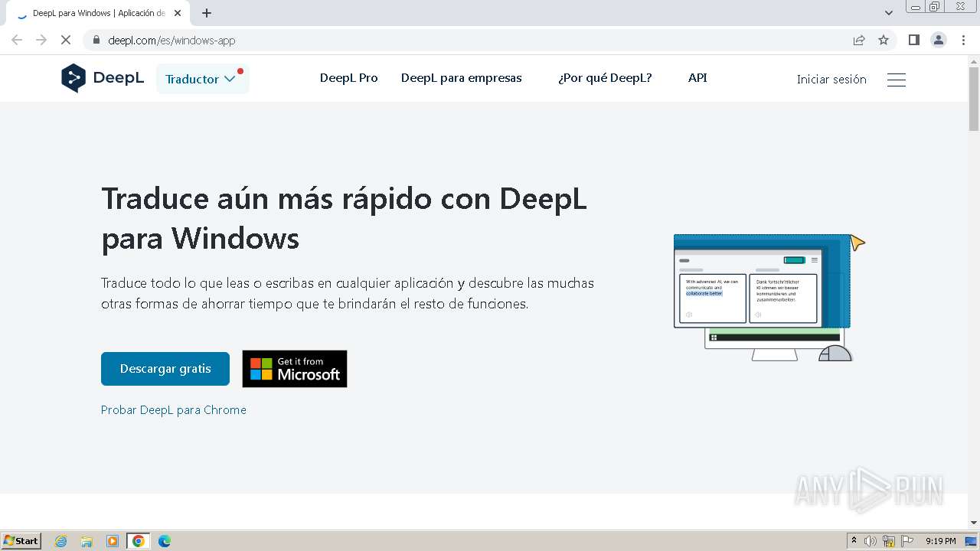Click the page heading Traduce aún más rápido

345,218
